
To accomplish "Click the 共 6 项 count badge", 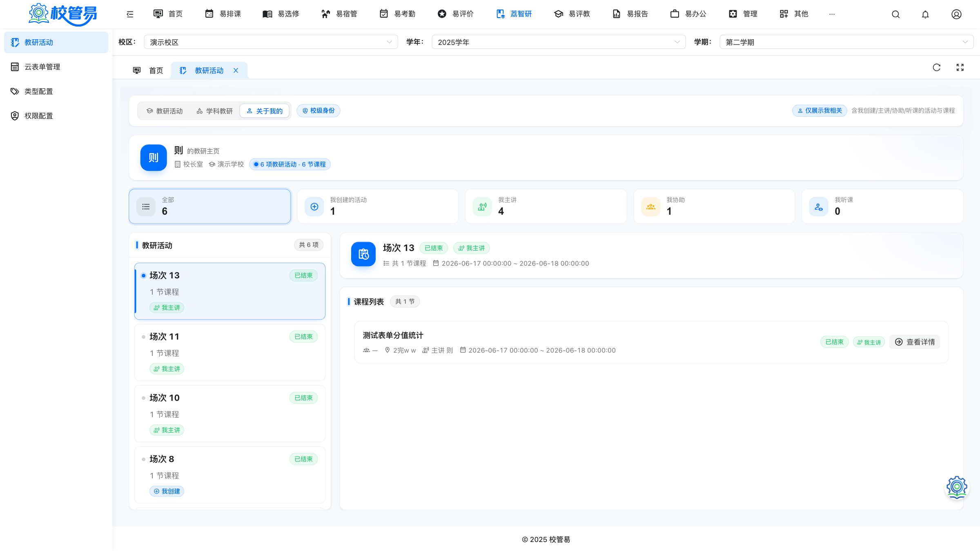I will [x=309, y=245].
